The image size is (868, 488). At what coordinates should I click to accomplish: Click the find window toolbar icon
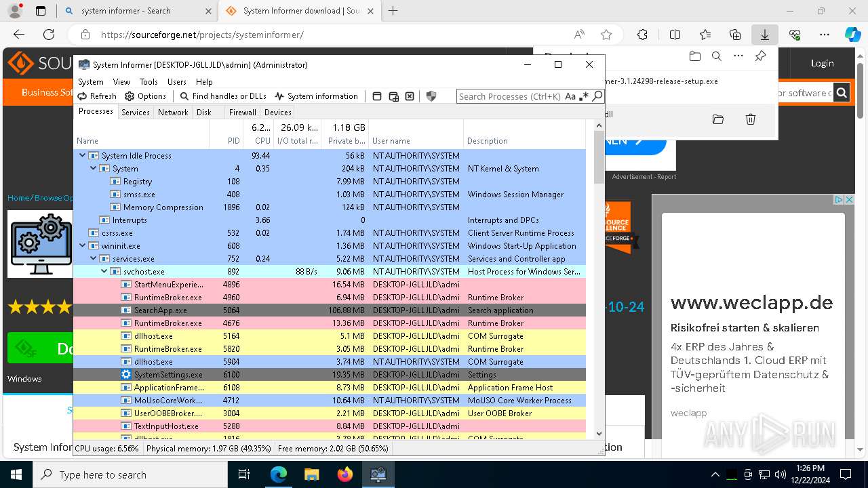tap(377, 96)
